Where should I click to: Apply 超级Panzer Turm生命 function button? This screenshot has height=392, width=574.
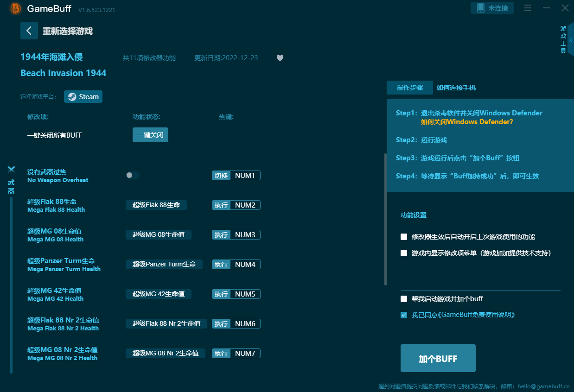click(x=164, y=264)
